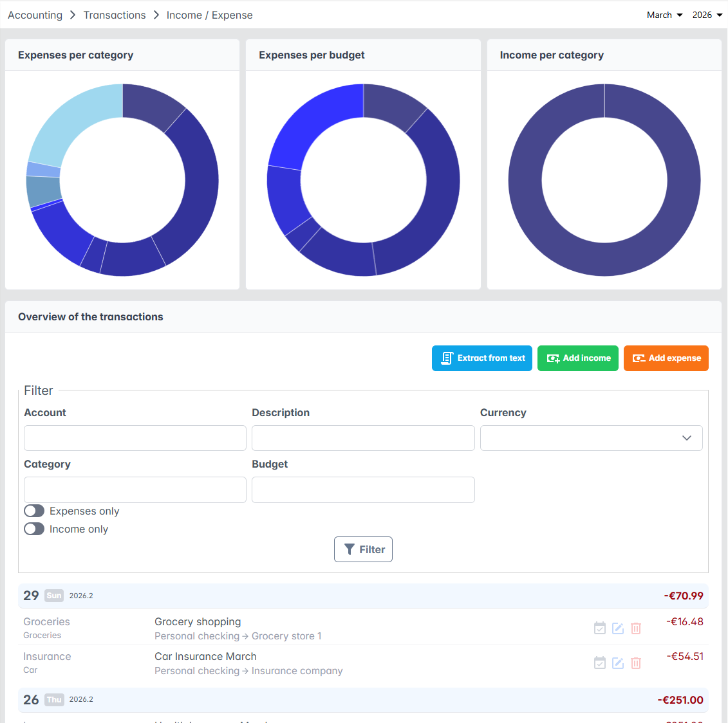Mark Grocery shopping transaction as reconciled
This screenshot has width=728, height=723.
pos(599,628)
